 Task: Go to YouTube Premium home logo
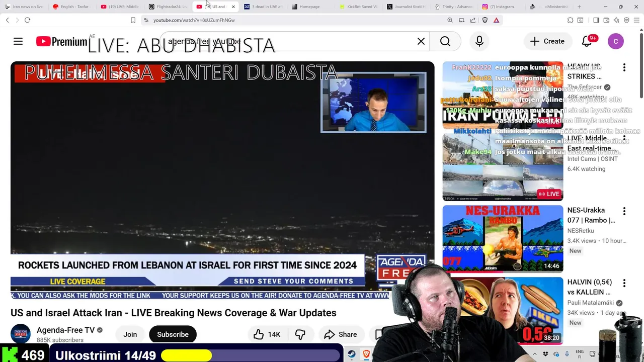pyautogui.click(x=61, y=42)
